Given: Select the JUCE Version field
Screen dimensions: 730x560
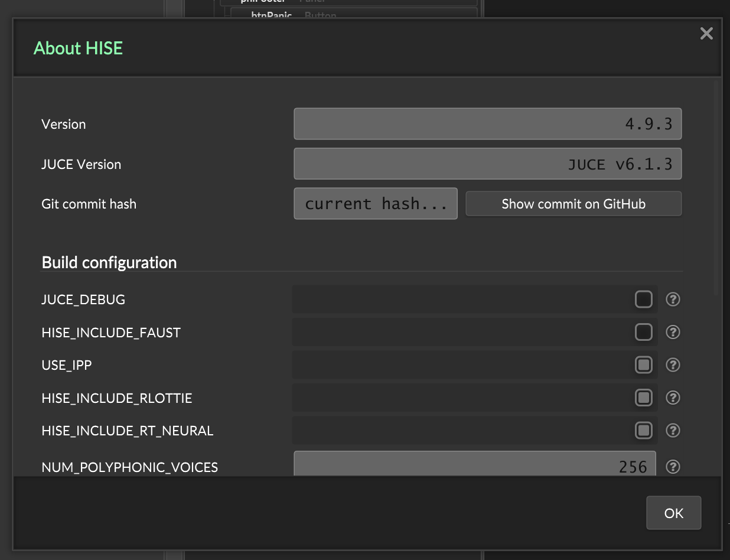Looking at the screenshot, I should (x=488, y=164).
